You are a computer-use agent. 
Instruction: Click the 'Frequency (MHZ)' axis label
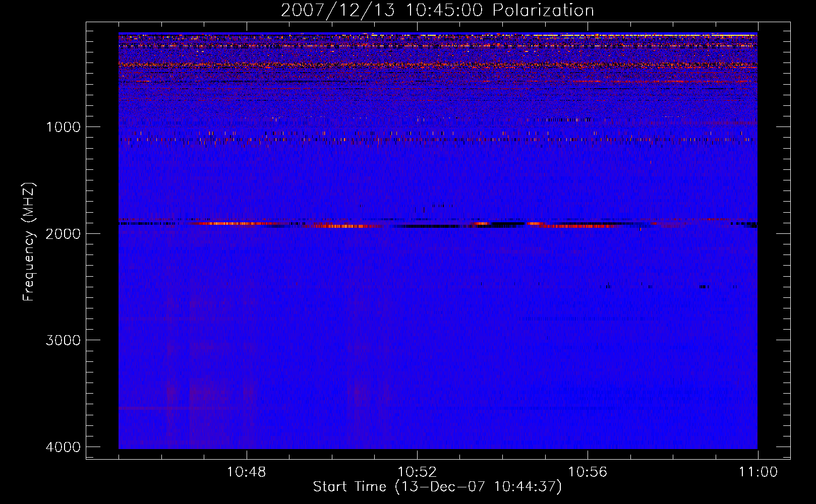pyautogui.click(x=29, y=242)
